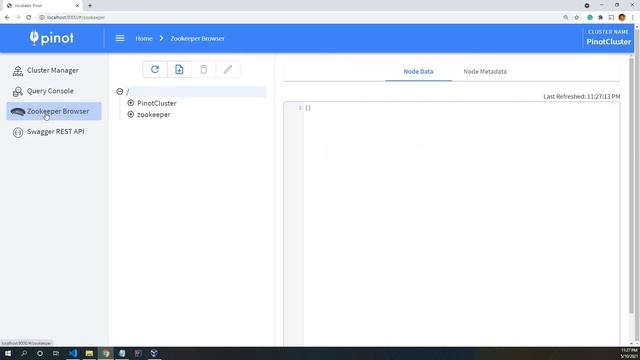The width and height of the screenshot is (640, 360).
Task: Open Swagger REST API in sidebar
Action: click(x=54, y=131)
